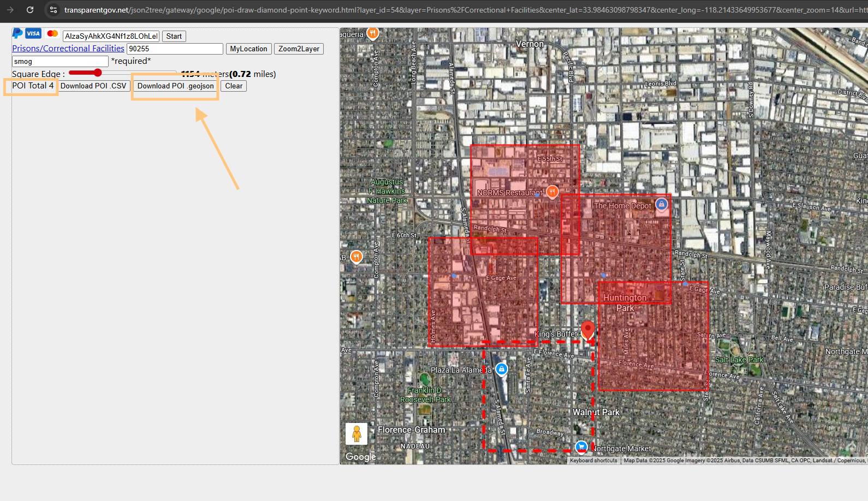Screen dimensions: 868x501
Task: Click the Vernon map label
Action: click(x=530, y=44)
